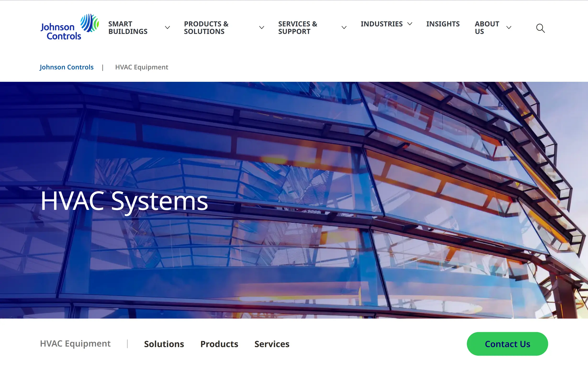This screenshot has height=367, width=588.
Task: Click the Products & Solutions dropdown arrow
Action: click(261, 27)
